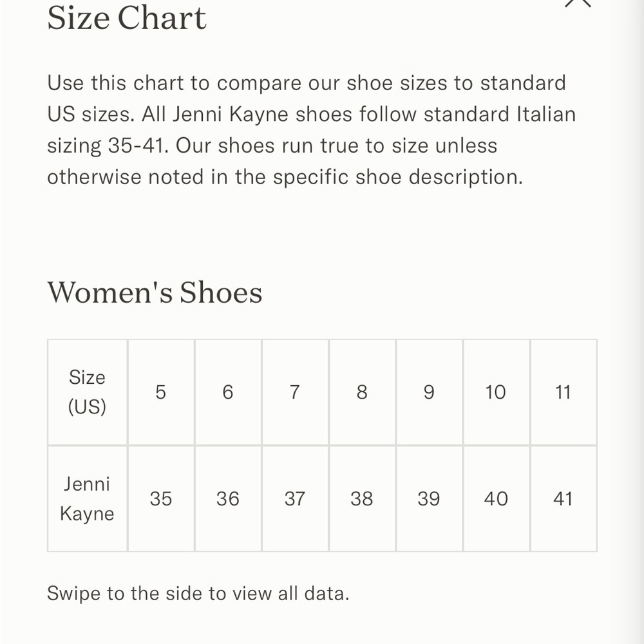Select US size 6 cell
Screen dimensions: 644x644
[x=228, y=392]
